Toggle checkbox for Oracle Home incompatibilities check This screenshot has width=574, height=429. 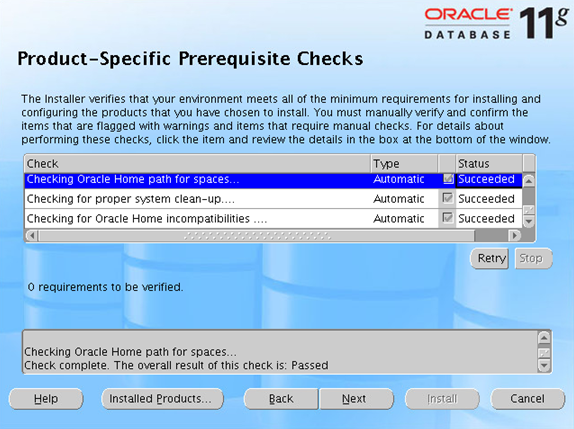(x=448, y=218)
